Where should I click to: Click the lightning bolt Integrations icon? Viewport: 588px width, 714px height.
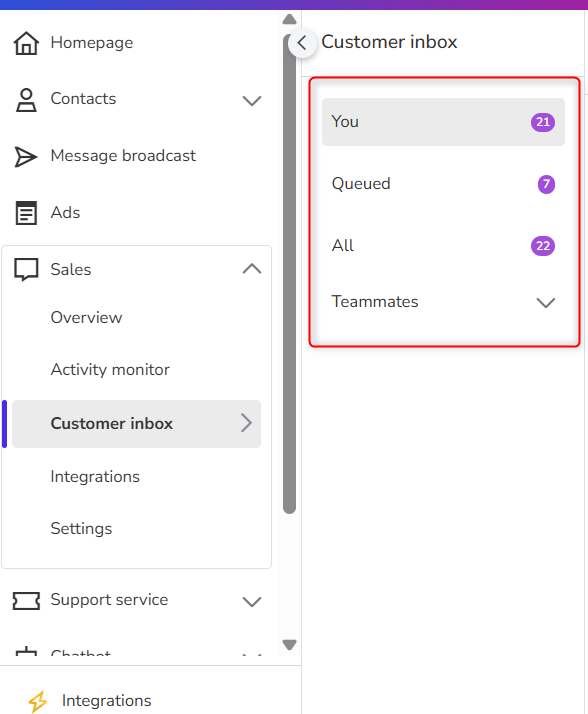click(38, 701)
